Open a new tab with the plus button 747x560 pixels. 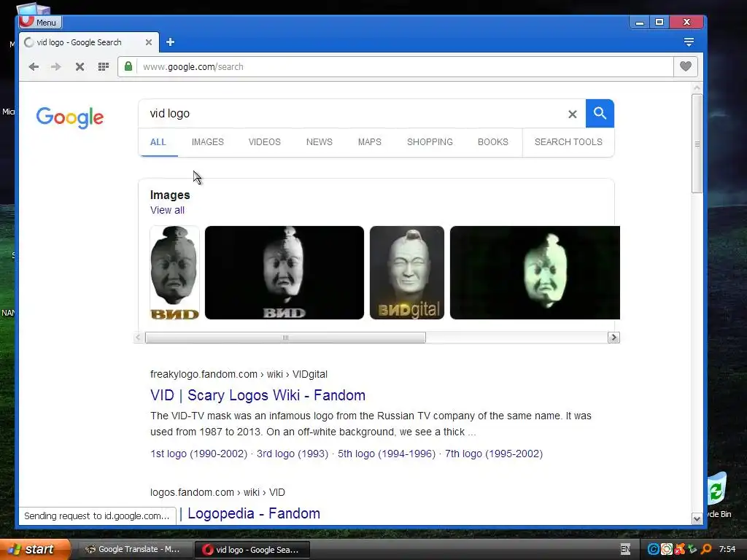tap(170, 42)
